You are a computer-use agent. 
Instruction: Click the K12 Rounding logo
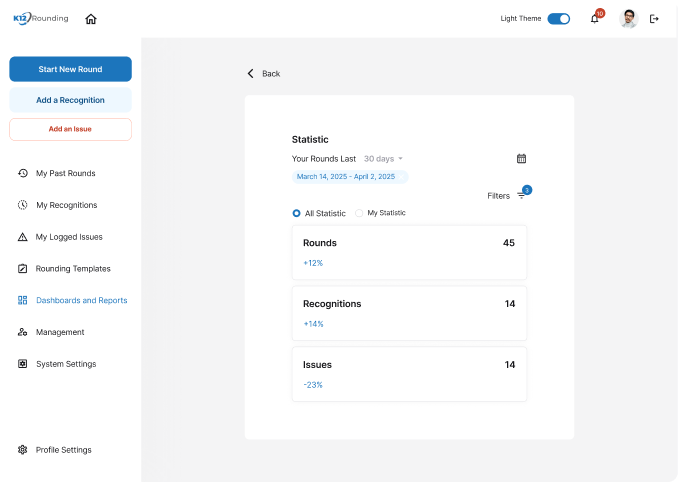(41, 18)
